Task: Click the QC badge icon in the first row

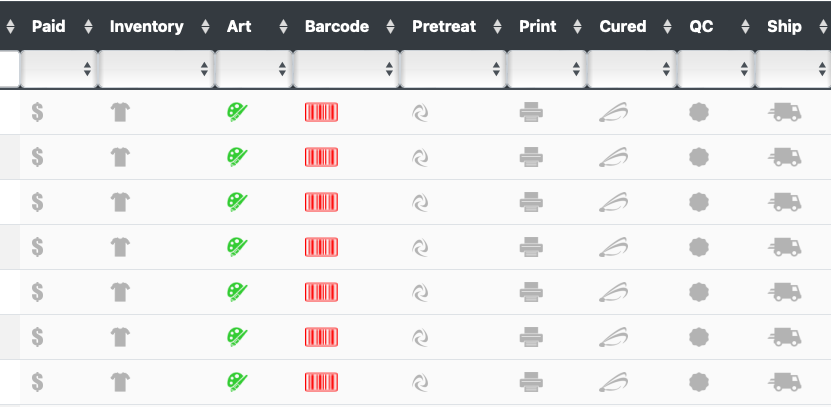Action: pyautogui.click(x=699, y=112)
